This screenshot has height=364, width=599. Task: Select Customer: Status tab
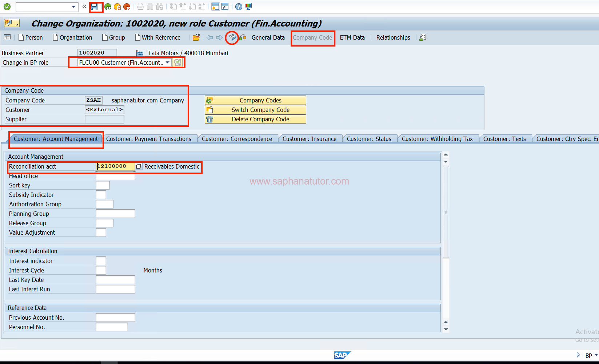[369, 139]
